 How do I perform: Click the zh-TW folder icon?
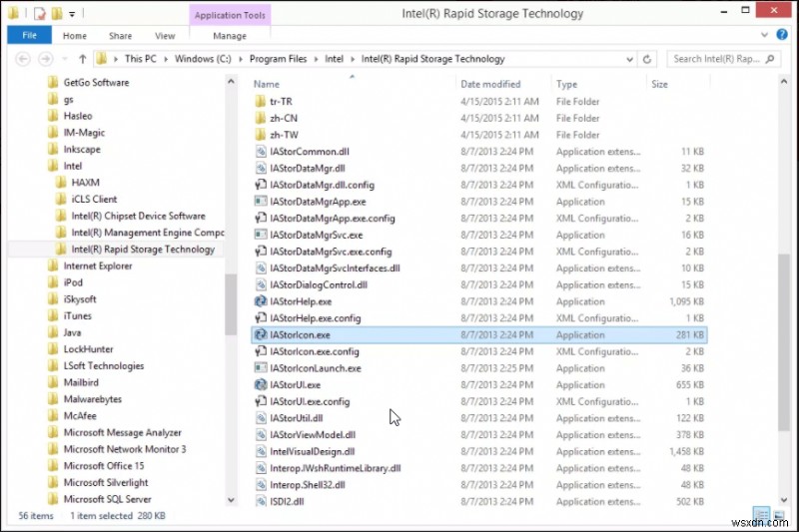click(x=260, y=135)
